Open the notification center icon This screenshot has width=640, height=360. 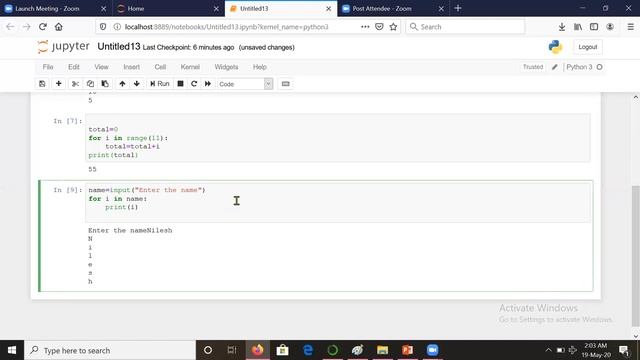click(624, 350)
